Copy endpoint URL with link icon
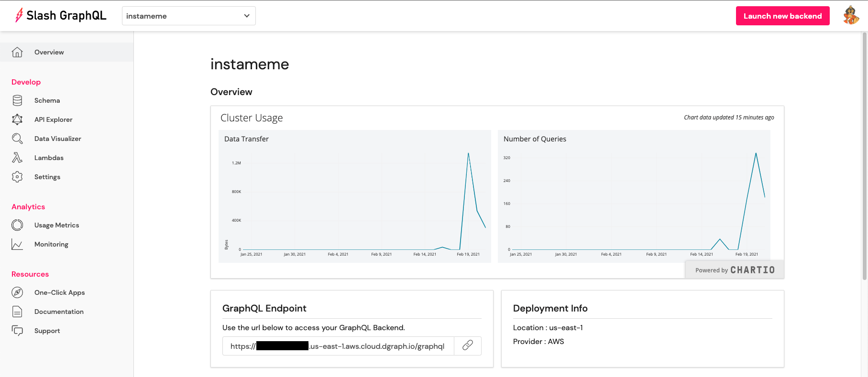 (467, 345)
